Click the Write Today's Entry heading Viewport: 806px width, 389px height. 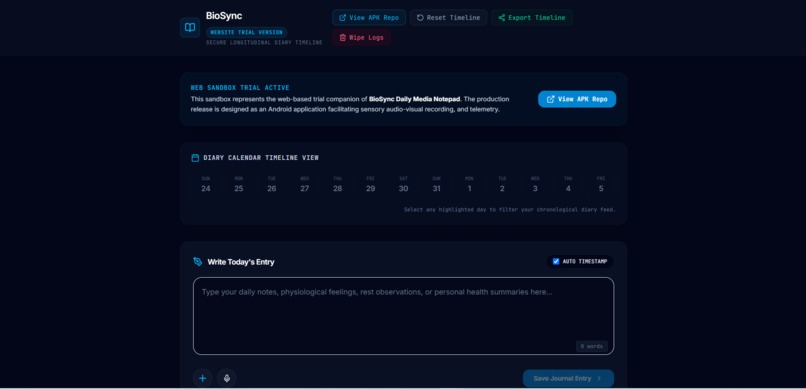(241, 262)
